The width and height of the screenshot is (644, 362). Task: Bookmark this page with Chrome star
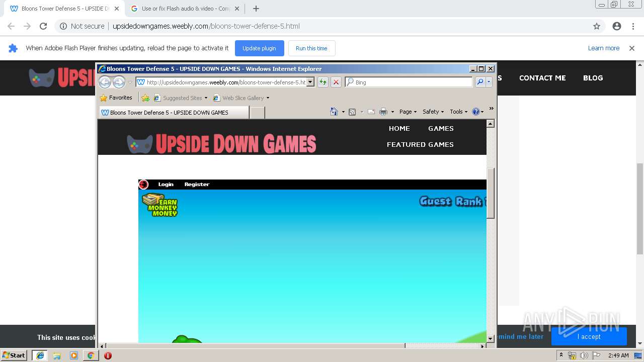597,26
